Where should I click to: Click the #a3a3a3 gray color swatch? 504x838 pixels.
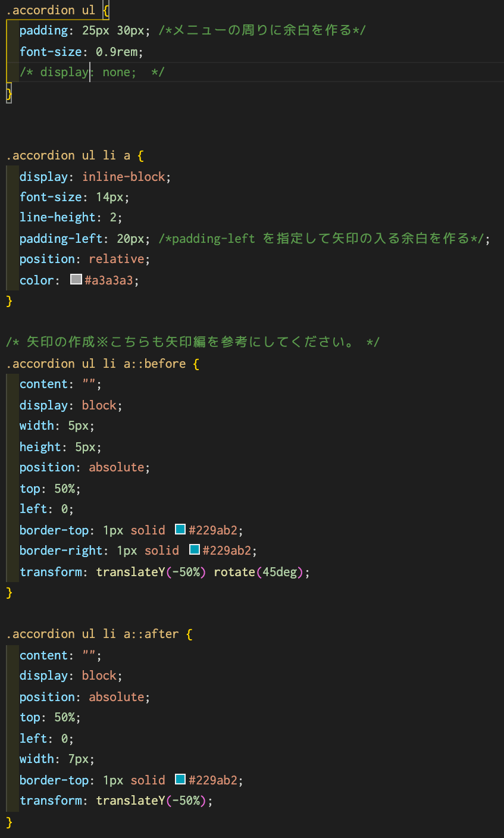76,279
